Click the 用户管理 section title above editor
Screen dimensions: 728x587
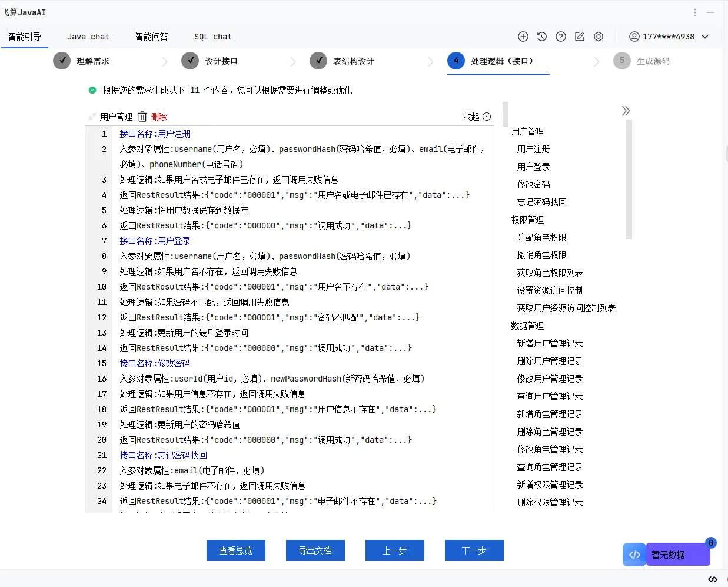pyautogui.click(x=117, y=117)
